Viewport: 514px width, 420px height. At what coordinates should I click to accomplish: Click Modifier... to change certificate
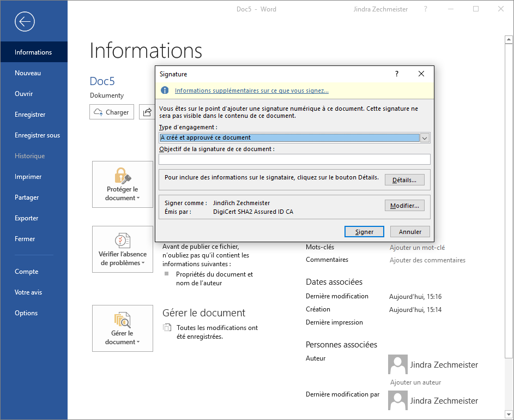click(404, 206)
